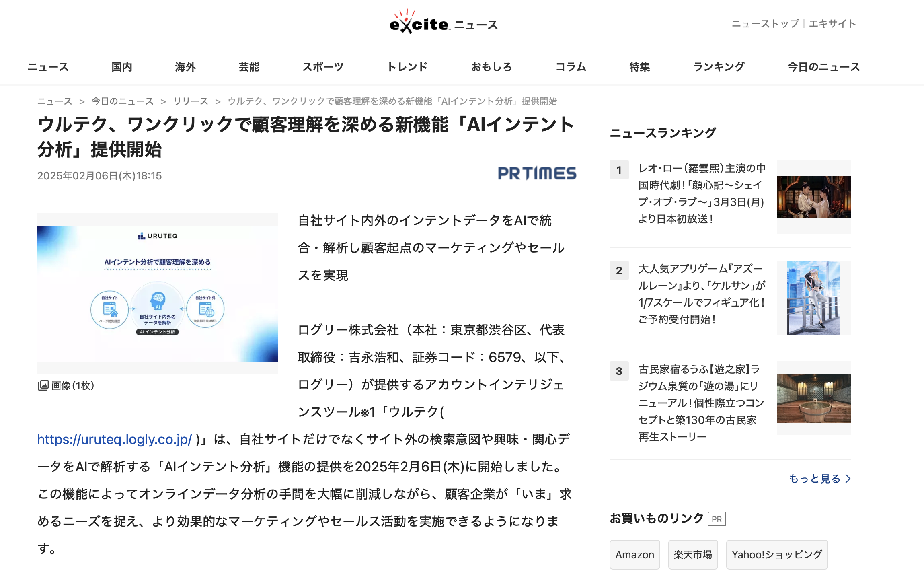Open the ニューストップ header link
The width and height of the screenshot is (924, 572).
coord(765,24)
